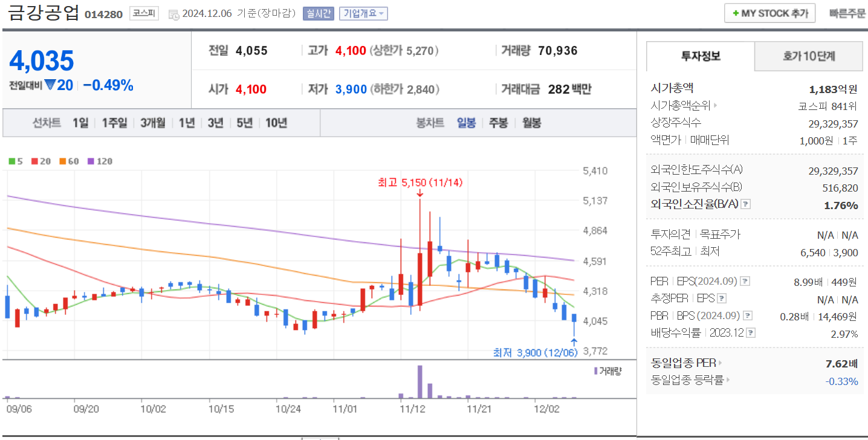Click the 11/12 date label on chart axis

413,409
